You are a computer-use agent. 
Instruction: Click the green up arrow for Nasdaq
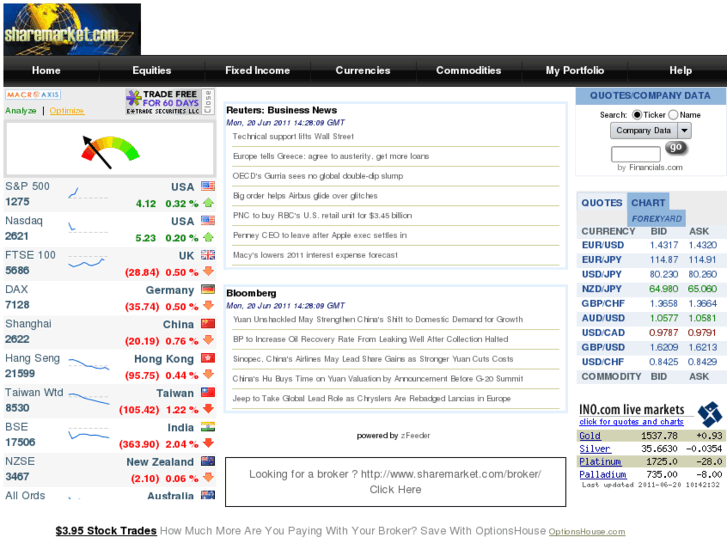point(208,237)
